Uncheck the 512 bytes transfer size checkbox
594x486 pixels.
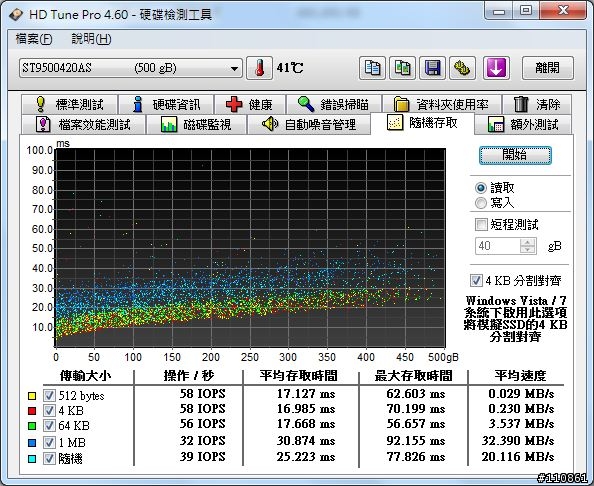click(49, 395)
